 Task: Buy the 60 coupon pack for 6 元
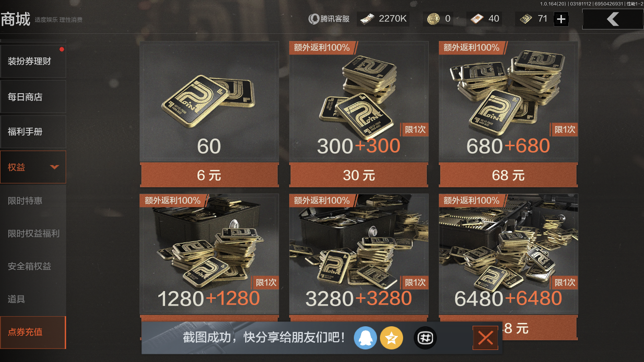pos(209,175)
